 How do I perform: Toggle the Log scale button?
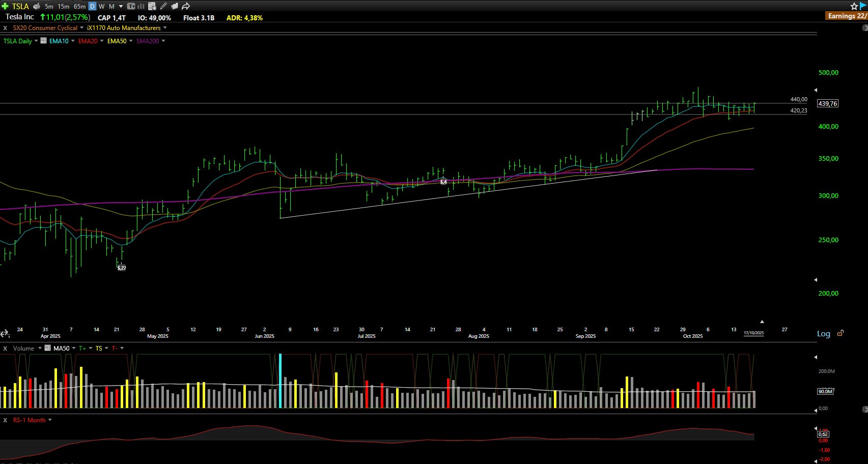824,334
